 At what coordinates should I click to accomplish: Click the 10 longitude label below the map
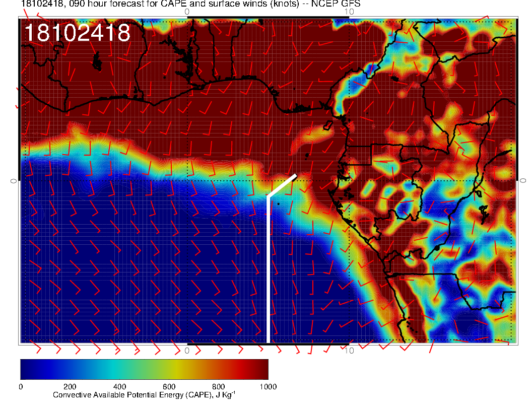pyautogui.click(x=349, y=351)
